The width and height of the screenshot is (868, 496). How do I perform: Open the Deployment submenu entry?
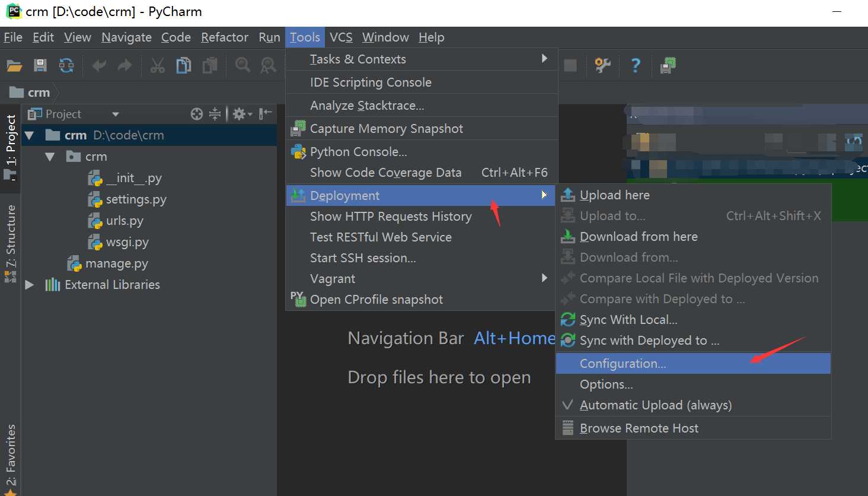[420, 196]
